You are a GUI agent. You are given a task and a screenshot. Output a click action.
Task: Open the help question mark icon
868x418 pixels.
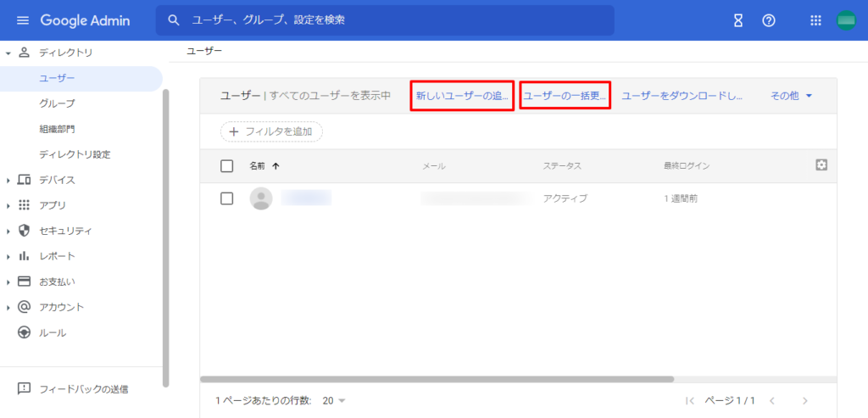click(x=769, y=20)
